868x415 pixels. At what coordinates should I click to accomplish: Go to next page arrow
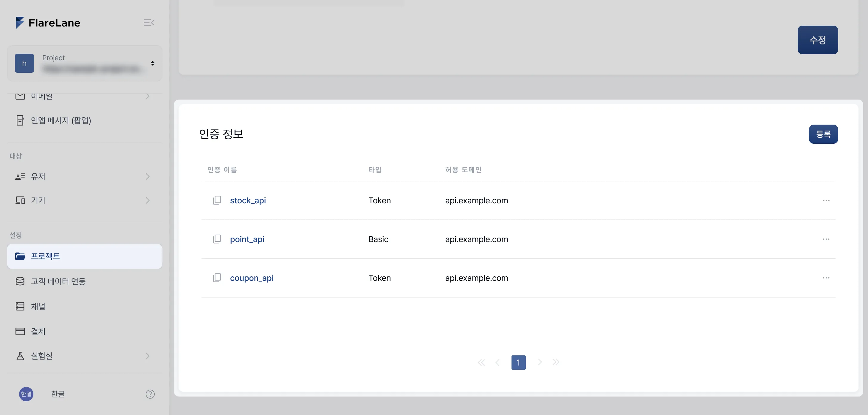point(540,363)
